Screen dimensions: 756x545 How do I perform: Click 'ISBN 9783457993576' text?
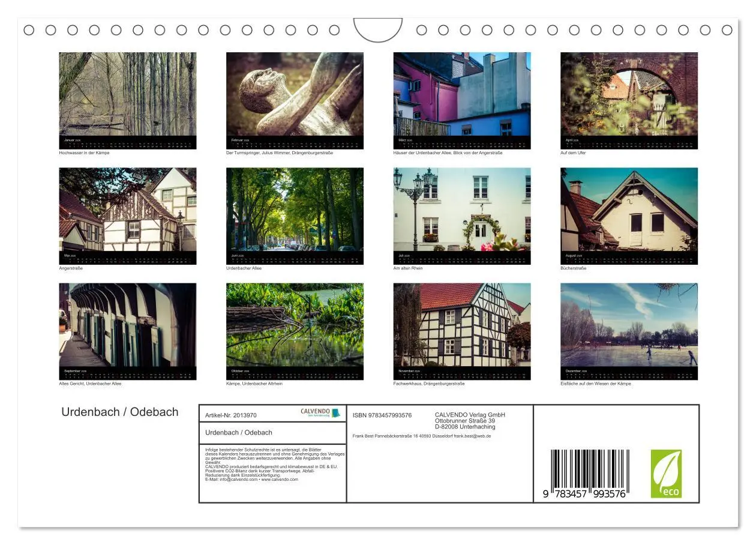[x=382, y=415]
